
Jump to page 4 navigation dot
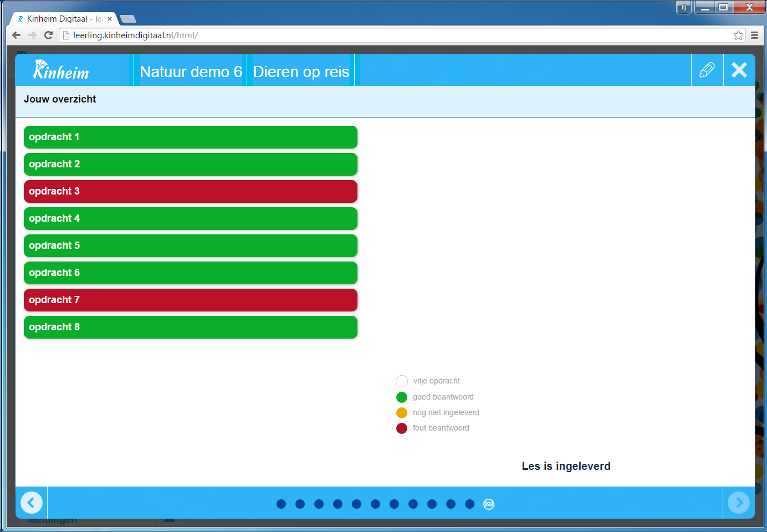pos(338,504)
